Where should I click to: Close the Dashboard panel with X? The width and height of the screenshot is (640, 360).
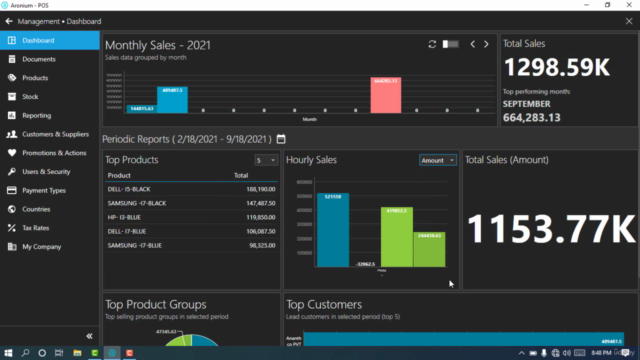(629, 21)
